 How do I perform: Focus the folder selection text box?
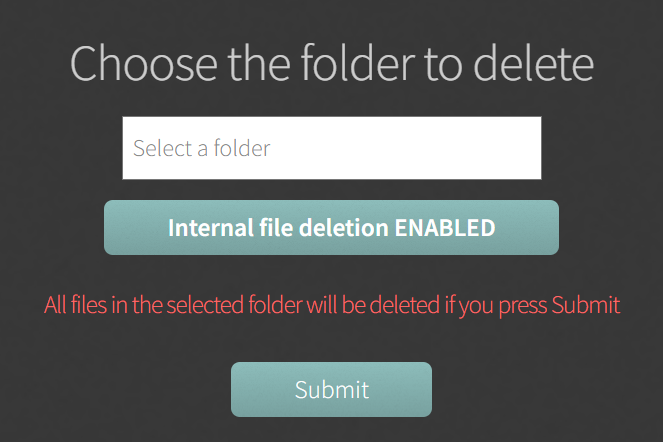pos(332,148)
